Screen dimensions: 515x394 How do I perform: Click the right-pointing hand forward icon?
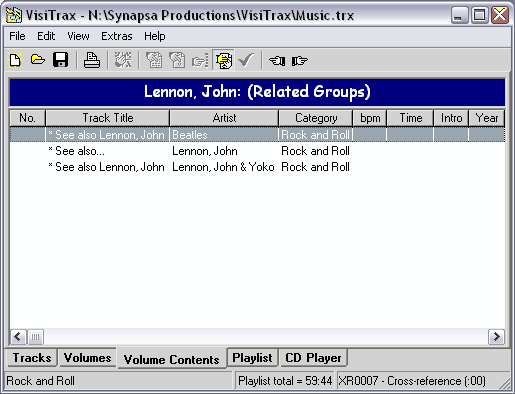(299, 61)
